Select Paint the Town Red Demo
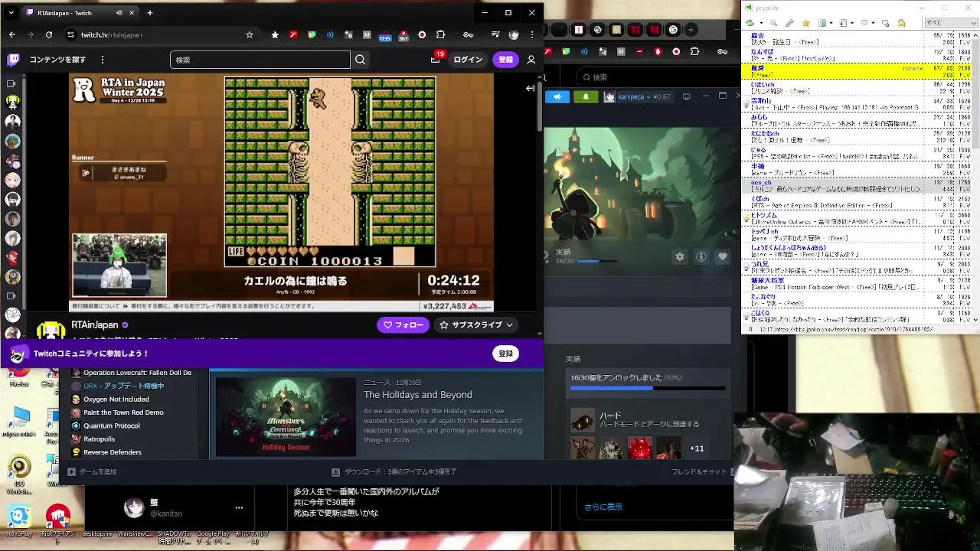This screenshot has width=980, height=551. coord(123,412)
